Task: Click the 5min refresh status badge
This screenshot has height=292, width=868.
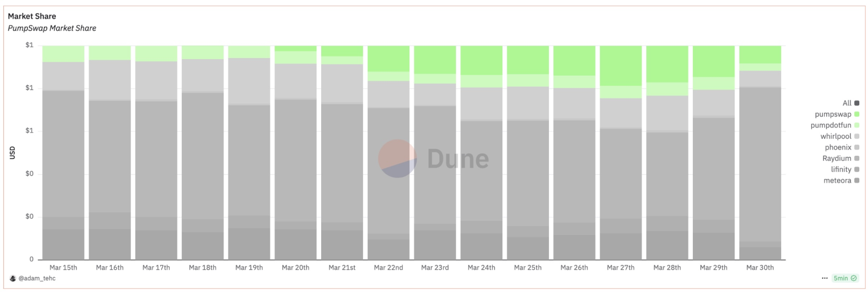Action: (845, 278)
